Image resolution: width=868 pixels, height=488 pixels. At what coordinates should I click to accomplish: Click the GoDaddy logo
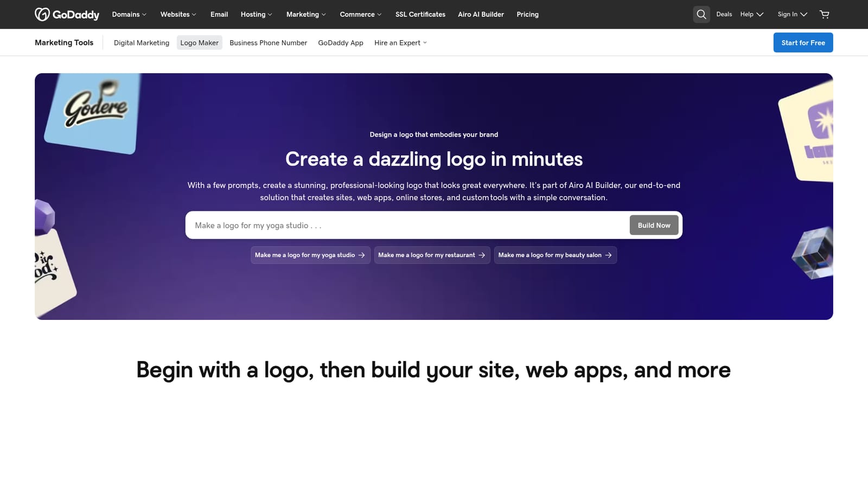click(67, 14)
